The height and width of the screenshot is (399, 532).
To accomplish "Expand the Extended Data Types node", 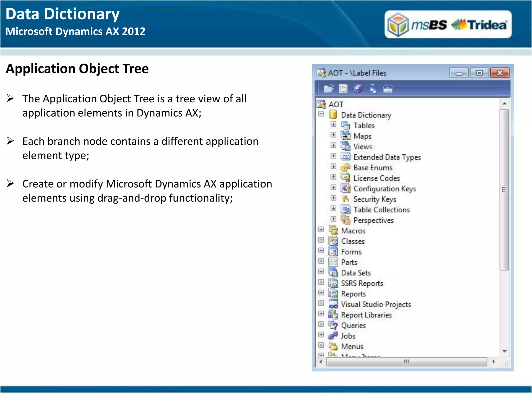I will click(333, 156).
